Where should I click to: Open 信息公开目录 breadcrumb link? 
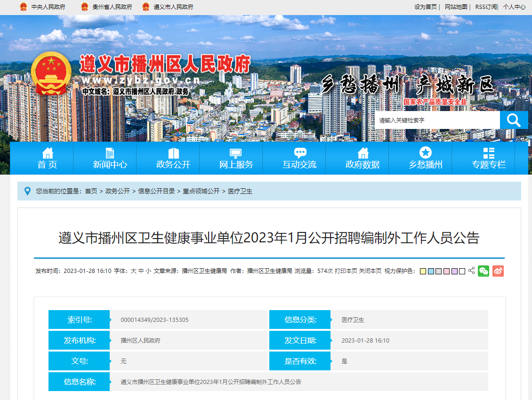tap(156, 191)
